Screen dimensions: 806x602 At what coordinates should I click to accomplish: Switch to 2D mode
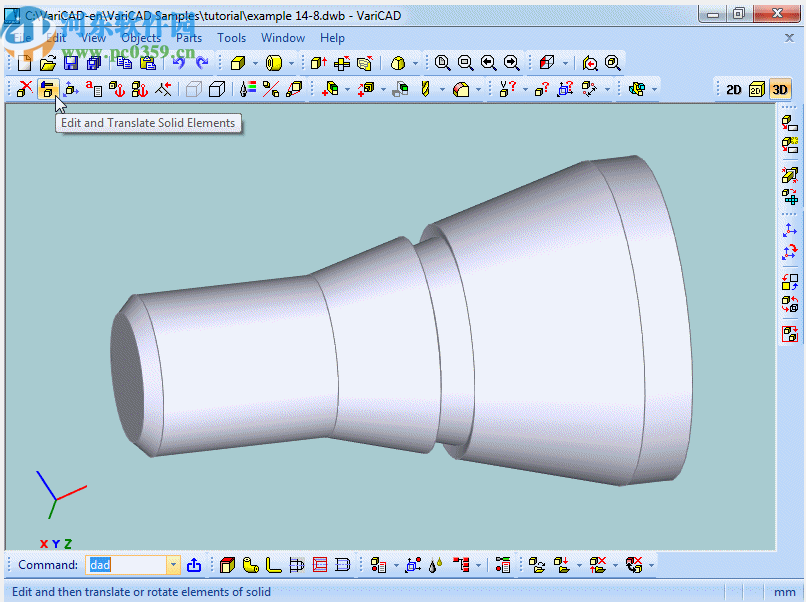pyautogui.click(x=734, y=89)
